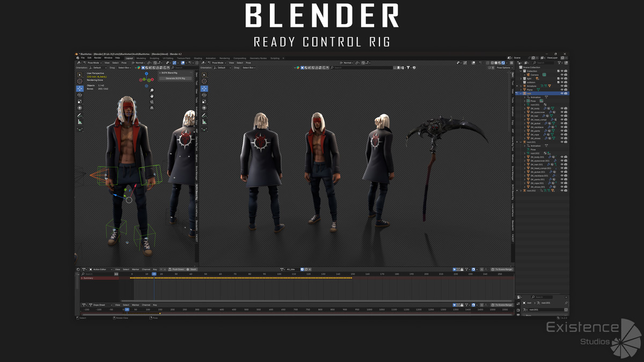The image size is (644, 362).
Task: Toggle camera view icon in left viewport
Action: (152, 102)
